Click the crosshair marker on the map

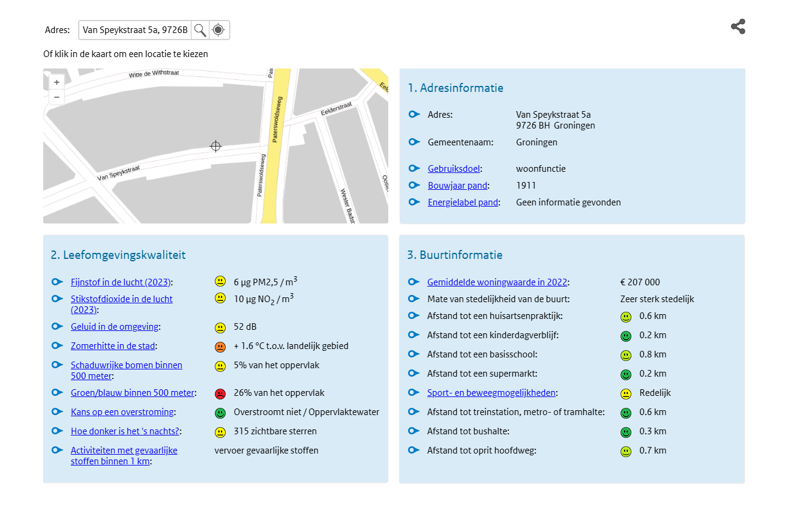coord(215,146)
